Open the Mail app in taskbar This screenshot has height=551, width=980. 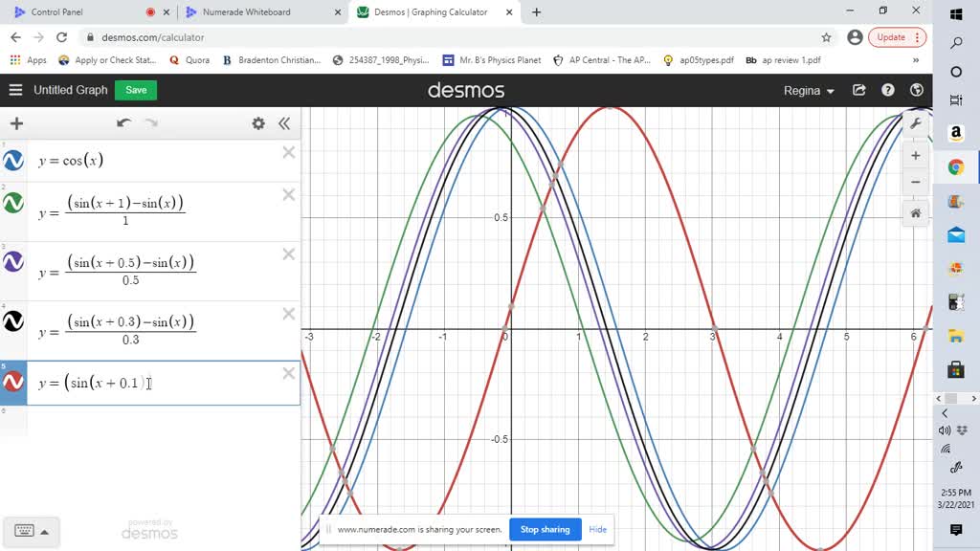click(956, 235)
